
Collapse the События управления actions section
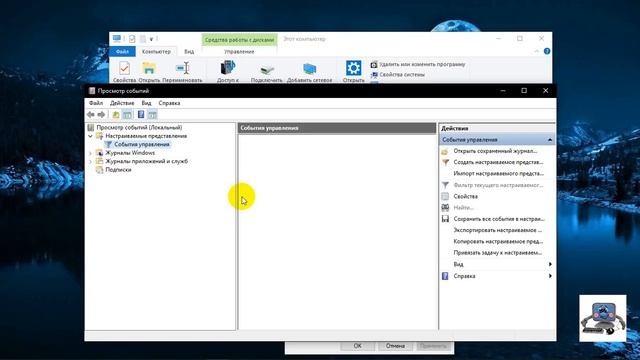click(550, 140)
